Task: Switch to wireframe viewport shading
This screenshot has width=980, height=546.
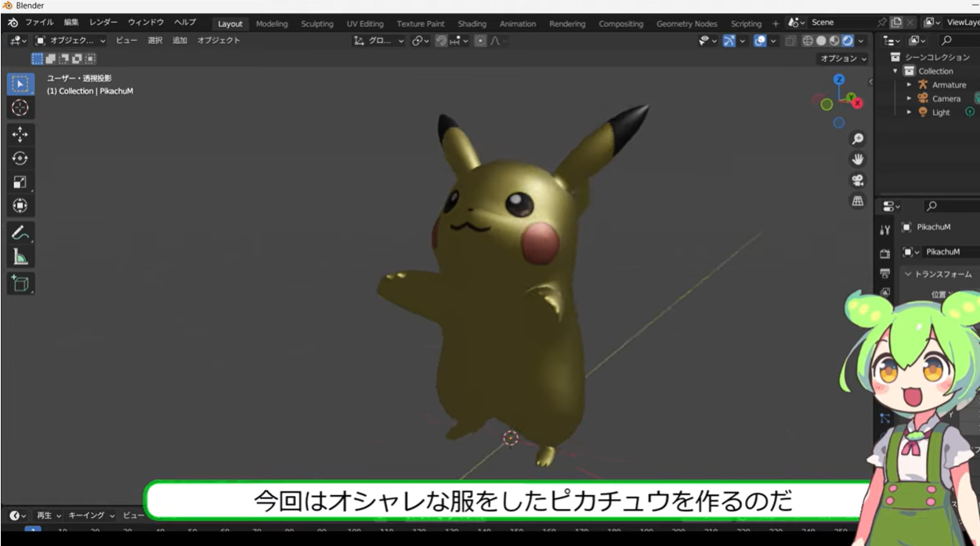Action: coord(808,41)
